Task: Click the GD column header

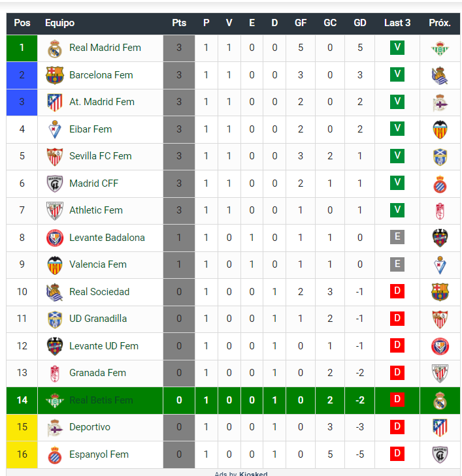Action: 360,23
